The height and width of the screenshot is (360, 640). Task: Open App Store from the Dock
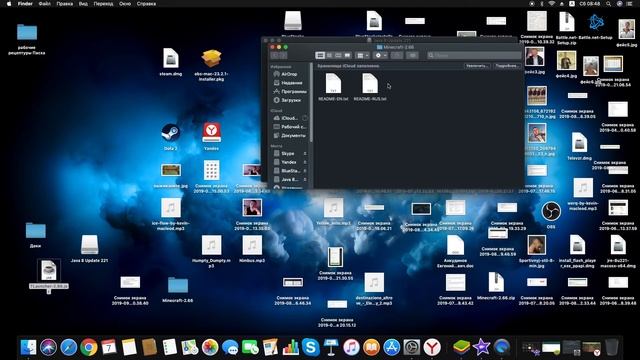click(391, 347)
